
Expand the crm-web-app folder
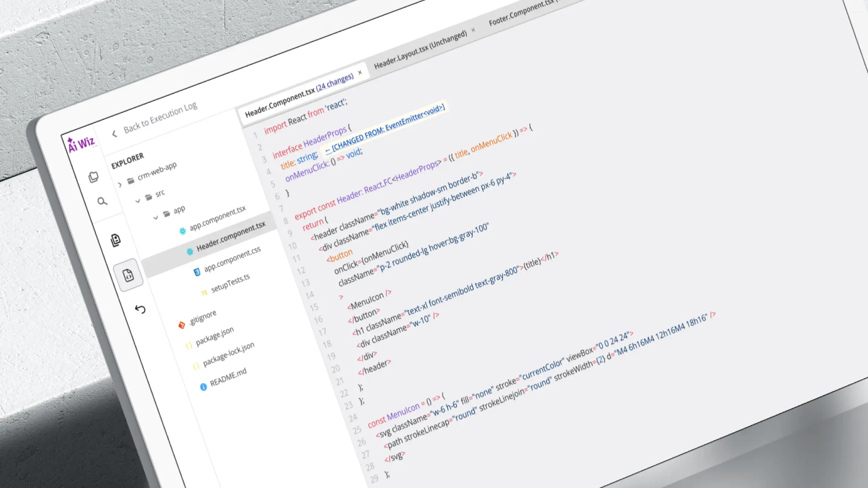click(120, 185)
